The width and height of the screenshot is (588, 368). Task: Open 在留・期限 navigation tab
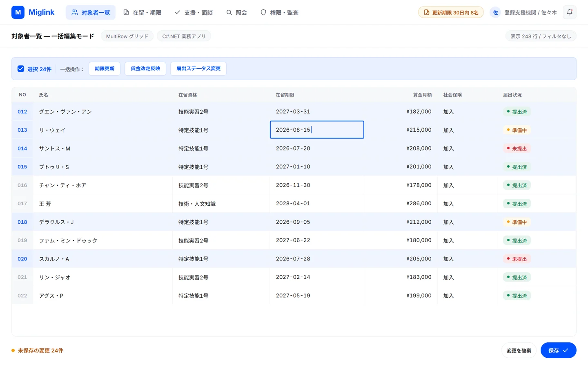(143, 12)
